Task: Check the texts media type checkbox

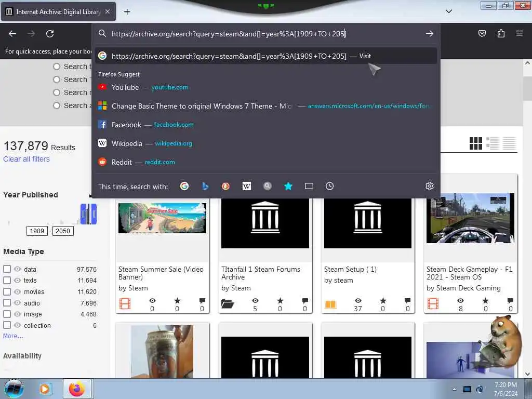Action: click(x=7, y=280)
